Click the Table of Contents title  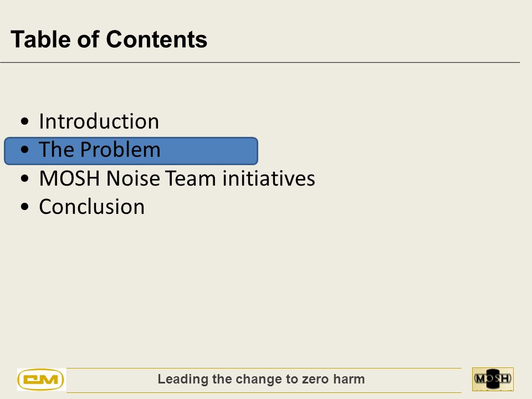[109, 39]
